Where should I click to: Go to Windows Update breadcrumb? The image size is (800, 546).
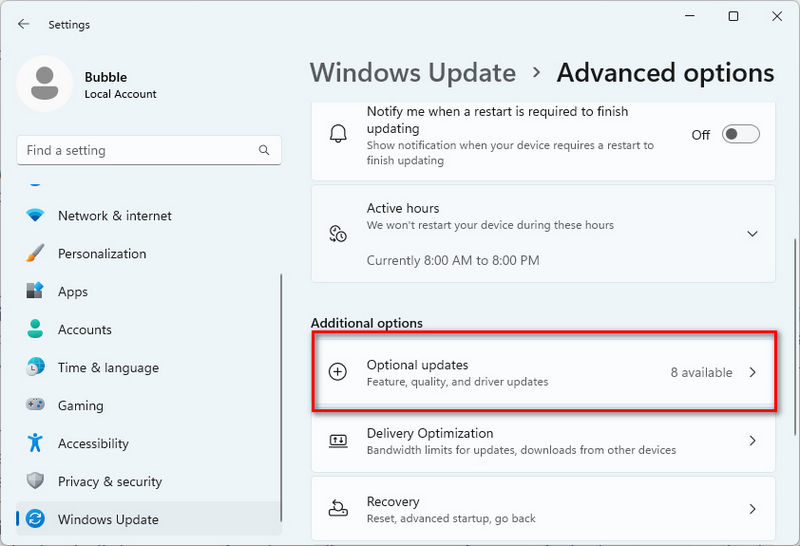(413, 72)
